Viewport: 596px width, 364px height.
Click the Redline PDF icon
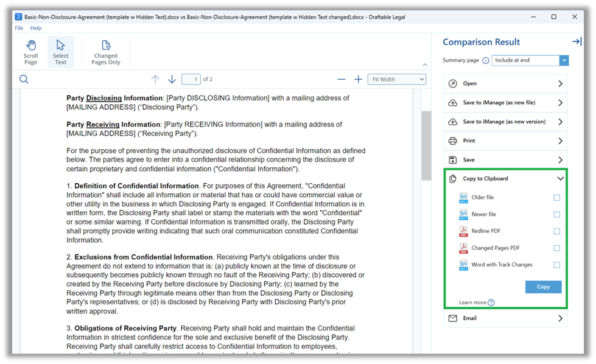click(463, 231)
